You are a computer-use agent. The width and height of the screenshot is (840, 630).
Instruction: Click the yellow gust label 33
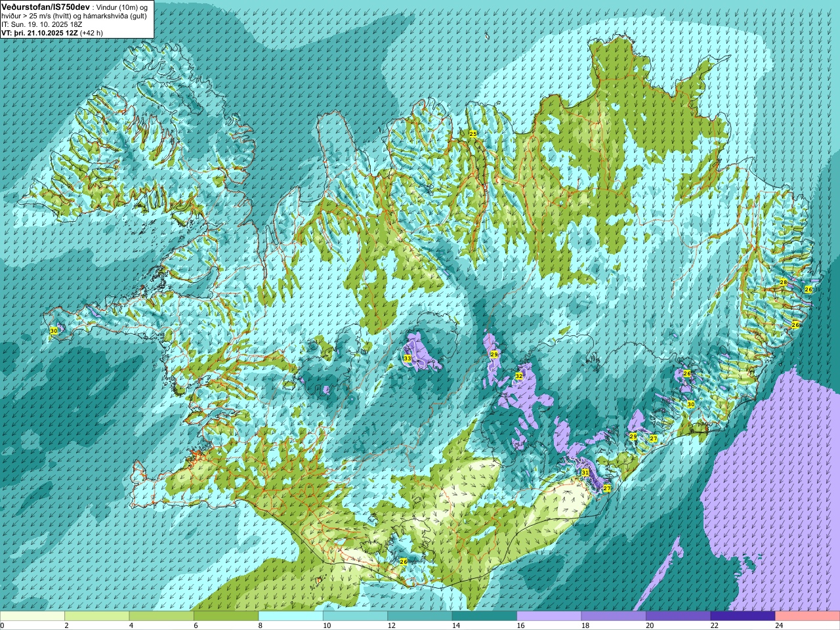pyautogui.click(x=408, y=358)
